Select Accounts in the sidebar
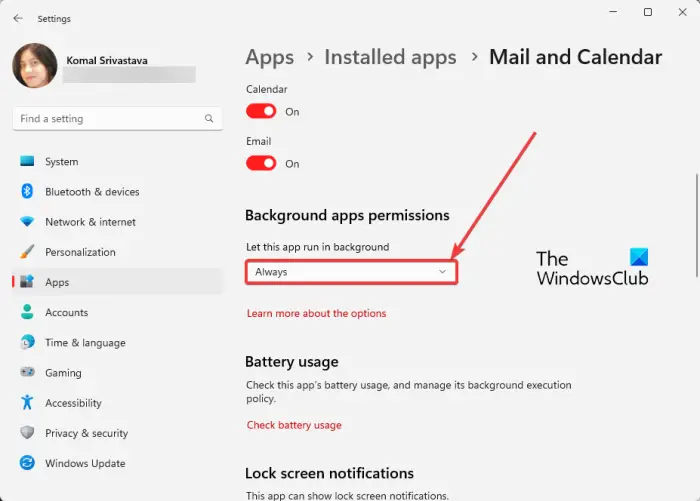This screenshot has width=700, height=501. [x=117, y=312]
